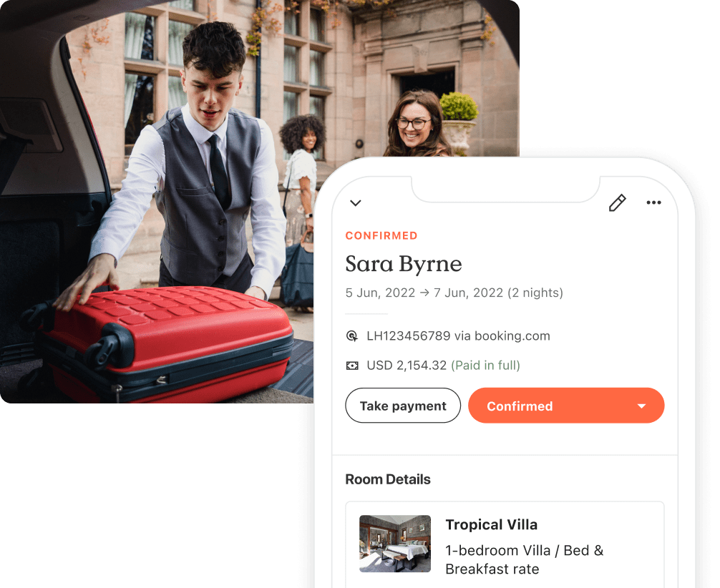720x588 pixels.
Task: Expand the Confirmed dropdown arrow
Action: point(641,406)
